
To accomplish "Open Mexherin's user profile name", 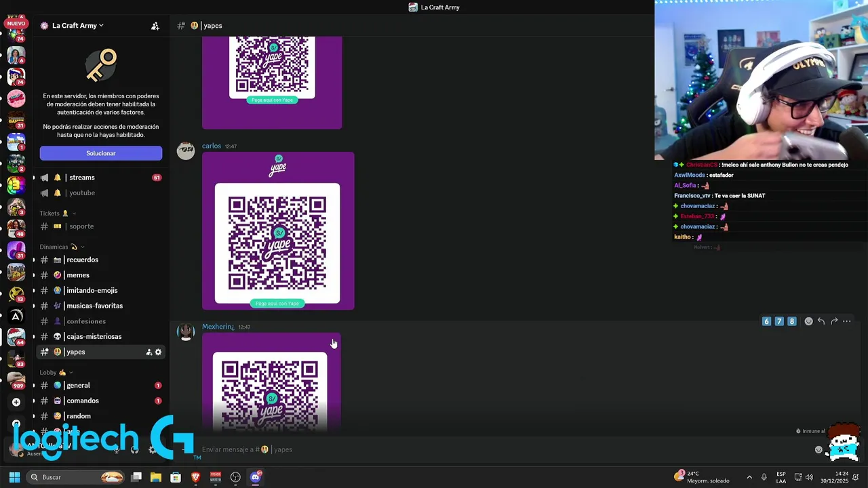I will click(x=218, y=327).
